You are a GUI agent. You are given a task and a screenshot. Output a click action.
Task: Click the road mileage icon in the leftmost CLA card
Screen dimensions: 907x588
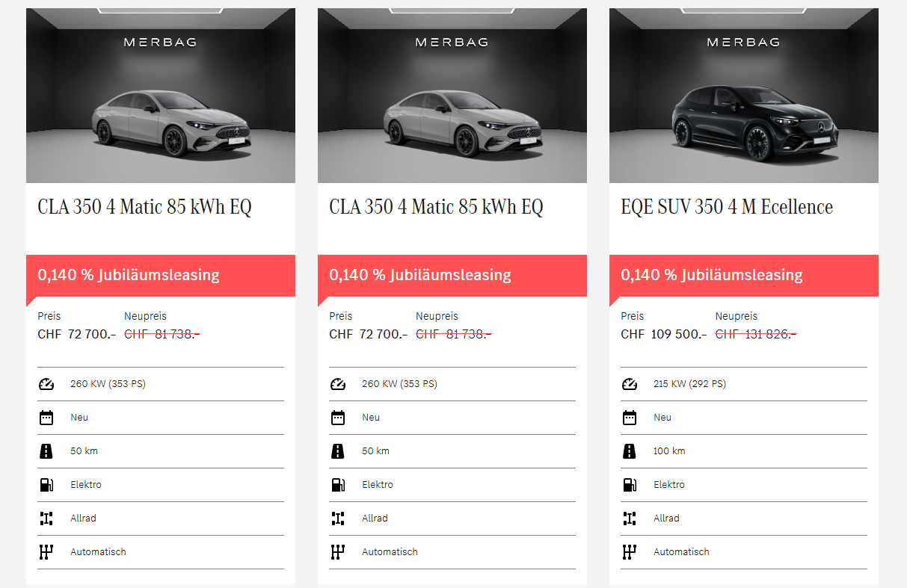tap(46, 451)
